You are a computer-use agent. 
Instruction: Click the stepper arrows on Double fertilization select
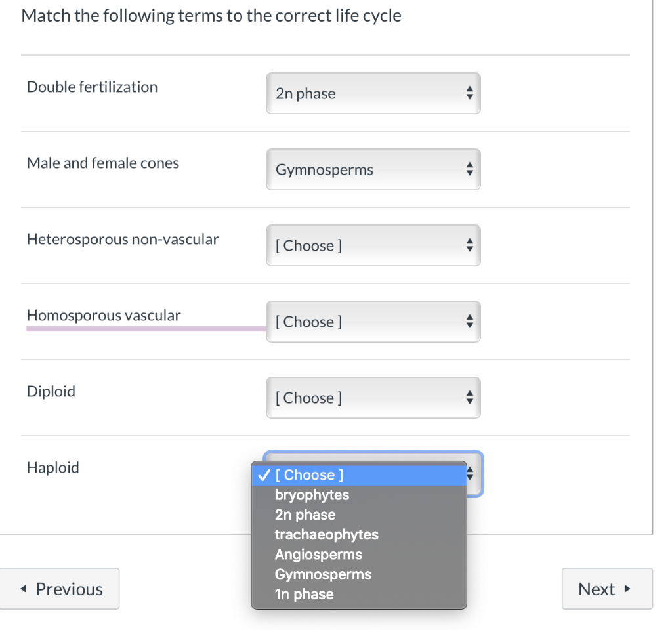coord(469,94)
